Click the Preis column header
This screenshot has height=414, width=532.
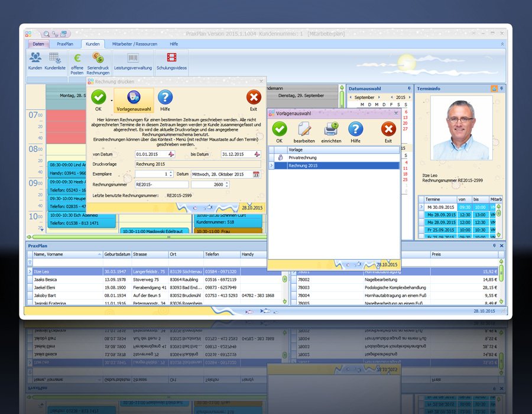point(463,254)
